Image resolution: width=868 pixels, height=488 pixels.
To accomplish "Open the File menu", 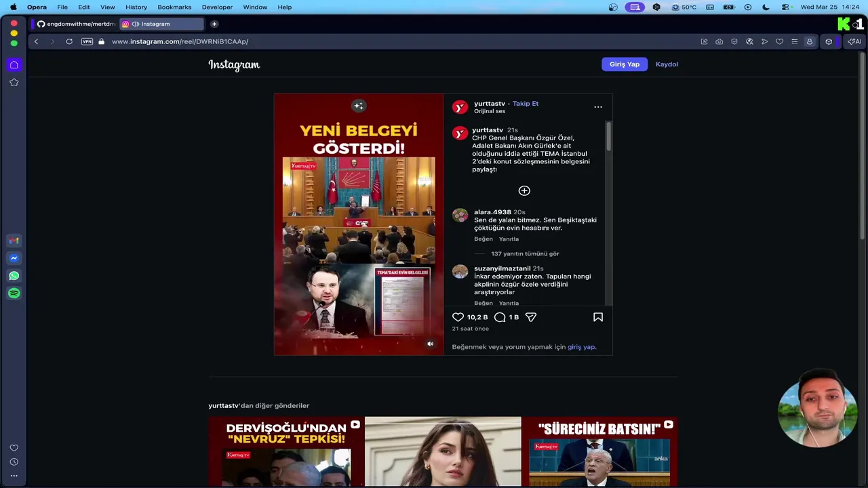I will pyautogui.click(x=62, y=7).
